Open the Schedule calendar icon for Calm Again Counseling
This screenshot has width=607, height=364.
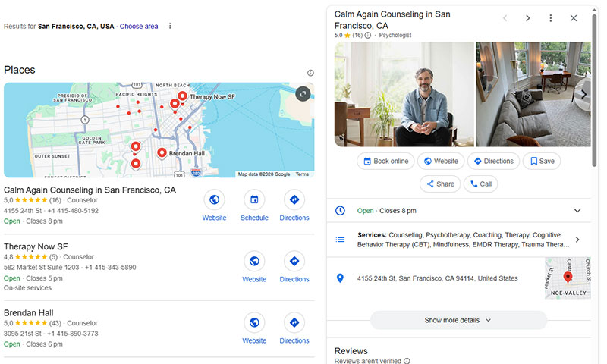(x=254, y=199)
